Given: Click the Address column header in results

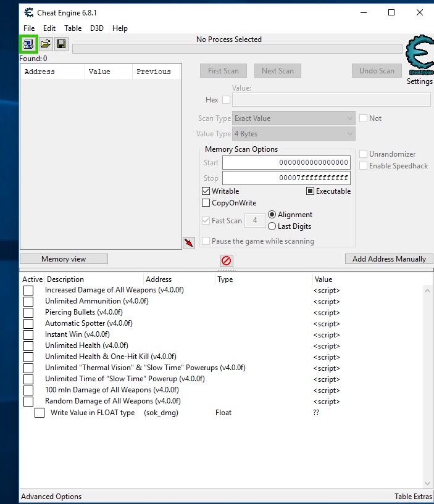Looking at the screenshot, I should click(52, 72).
